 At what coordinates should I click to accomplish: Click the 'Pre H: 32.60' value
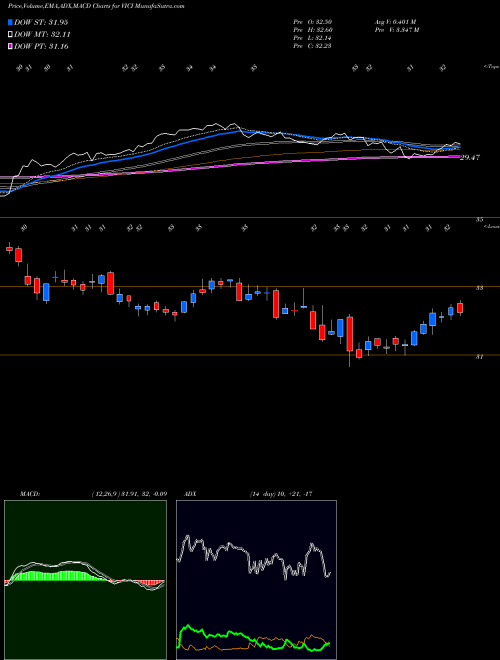[x=312, y=30]
